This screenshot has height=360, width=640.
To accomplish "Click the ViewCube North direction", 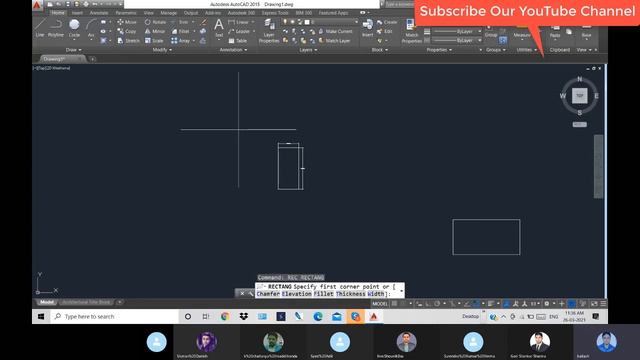I will tap(580, 79).
